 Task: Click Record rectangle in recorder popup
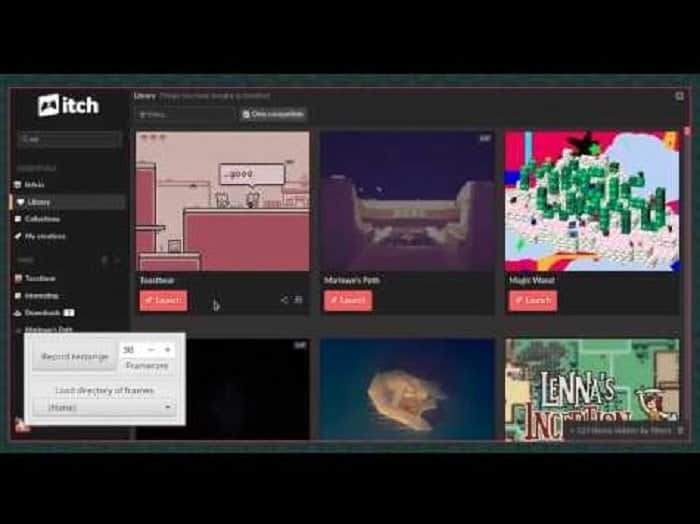pos(75,356)
